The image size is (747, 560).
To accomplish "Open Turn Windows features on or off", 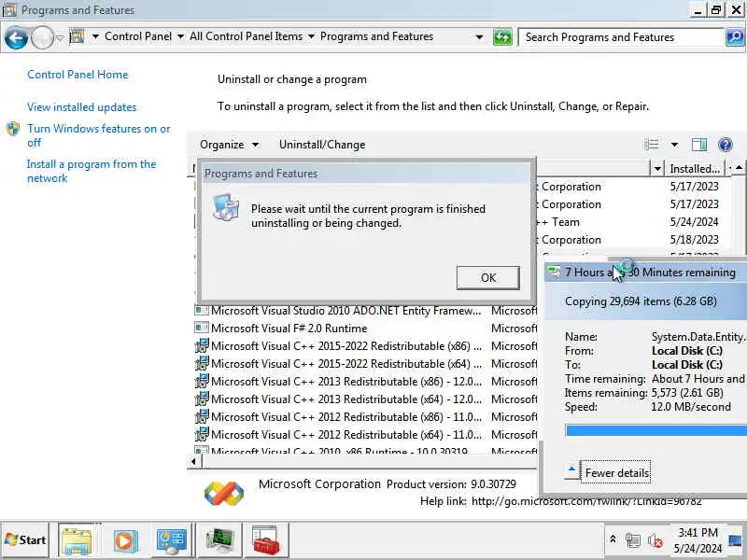I will 99,135.
